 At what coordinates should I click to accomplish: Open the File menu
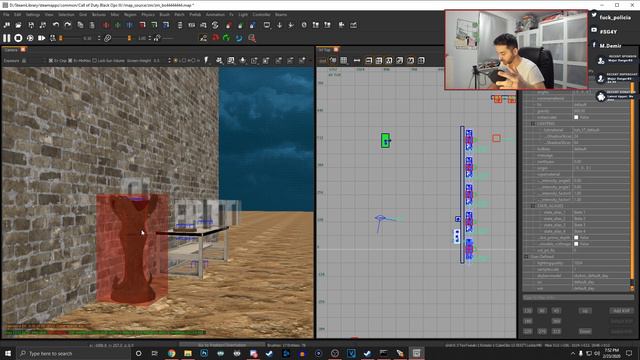point(6,15)
